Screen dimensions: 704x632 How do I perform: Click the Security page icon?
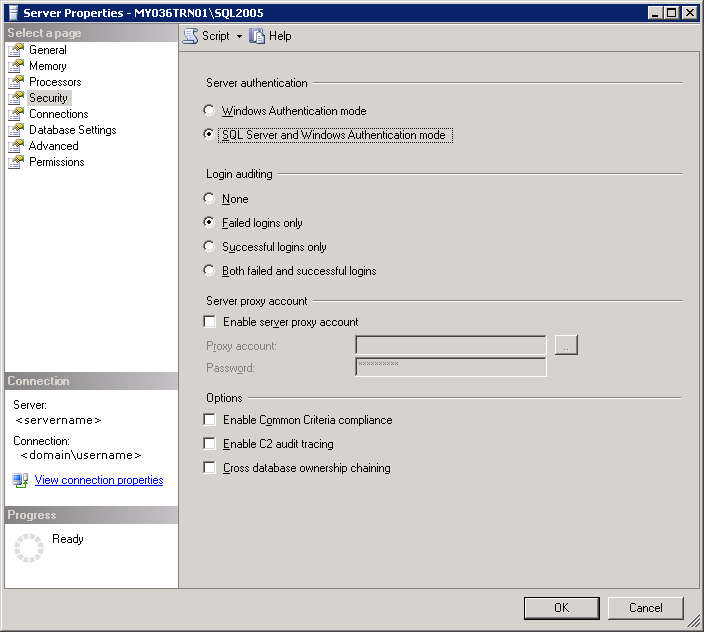pyautogui.click(x=16, y=98)
